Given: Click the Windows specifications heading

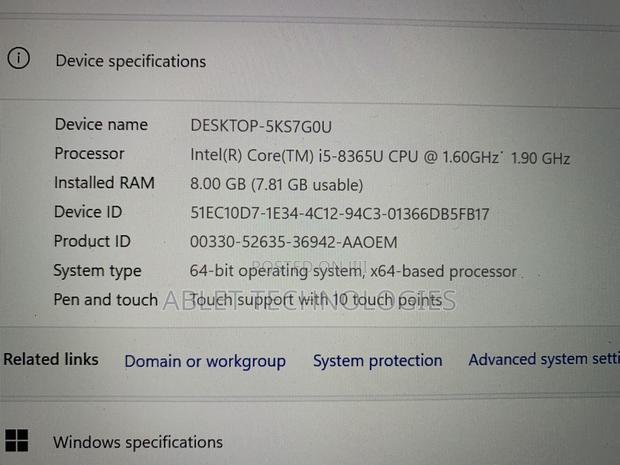Looking at the screenshot, I should coord(138,442).
